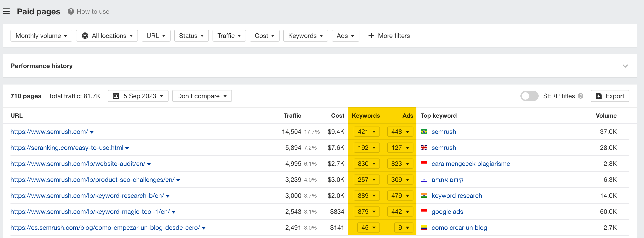Screen dimensions: 644x238
Task: Collapse the Performance history section
Action: (625, 66)
